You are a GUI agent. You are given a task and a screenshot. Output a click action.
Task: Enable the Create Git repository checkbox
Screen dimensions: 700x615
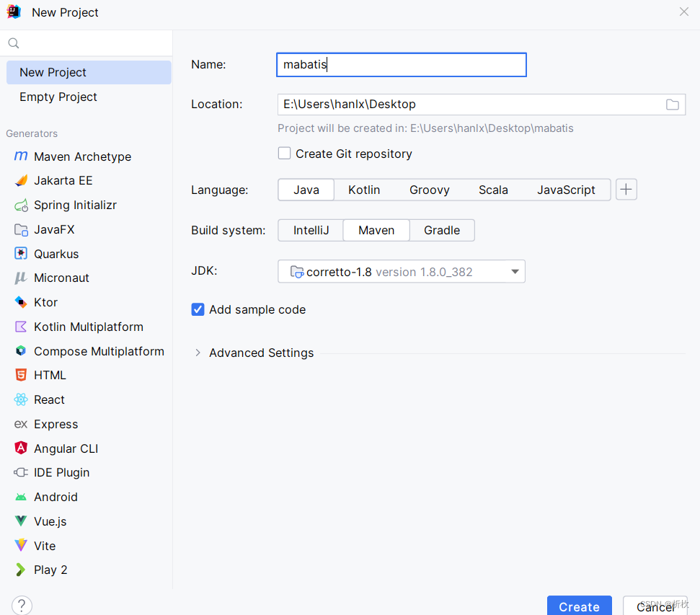point(284,153)
